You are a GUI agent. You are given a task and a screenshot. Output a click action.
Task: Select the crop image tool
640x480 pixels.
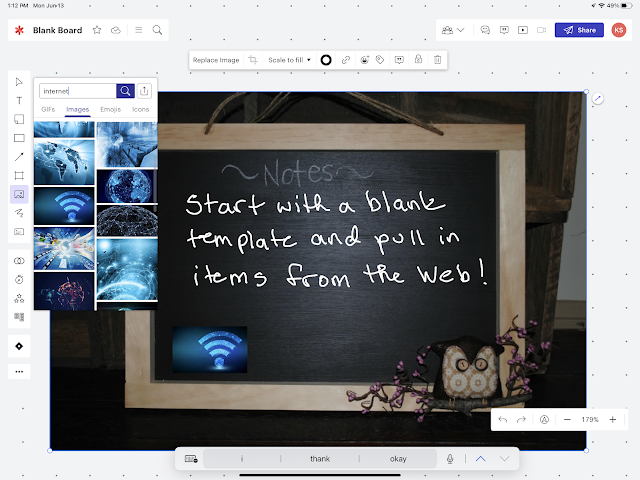(x=253, y=60)
